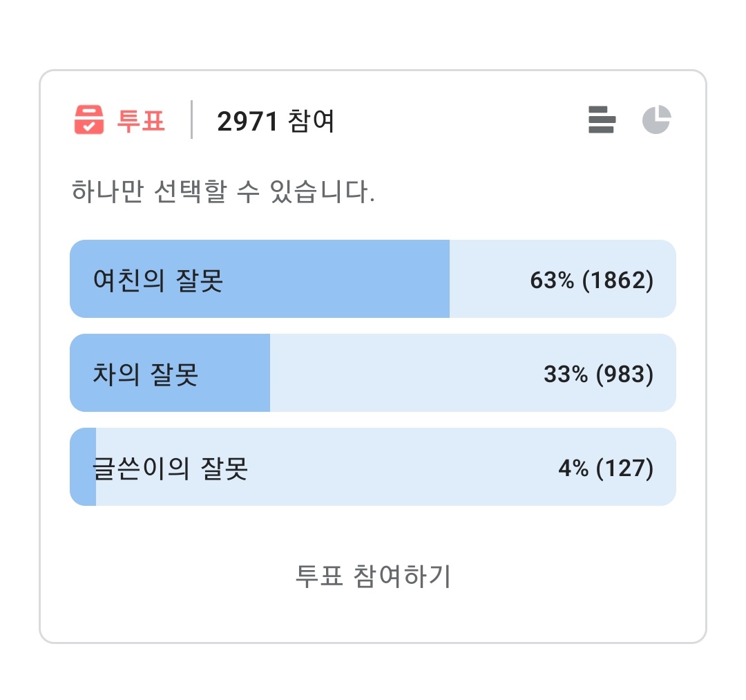Click the light unfilled middle of the 글쓴이의 잘못 bar
This screenshot has height=700, width=746.
tap(401, 468)
